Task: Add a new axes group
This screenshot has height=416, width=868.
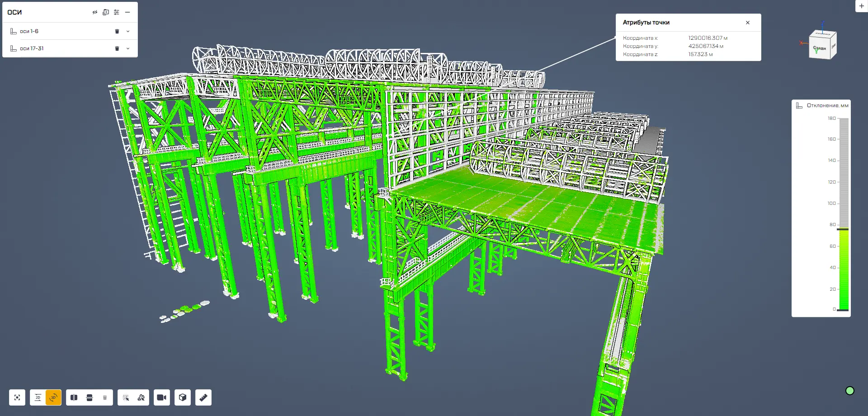Action: coord(106,12)
